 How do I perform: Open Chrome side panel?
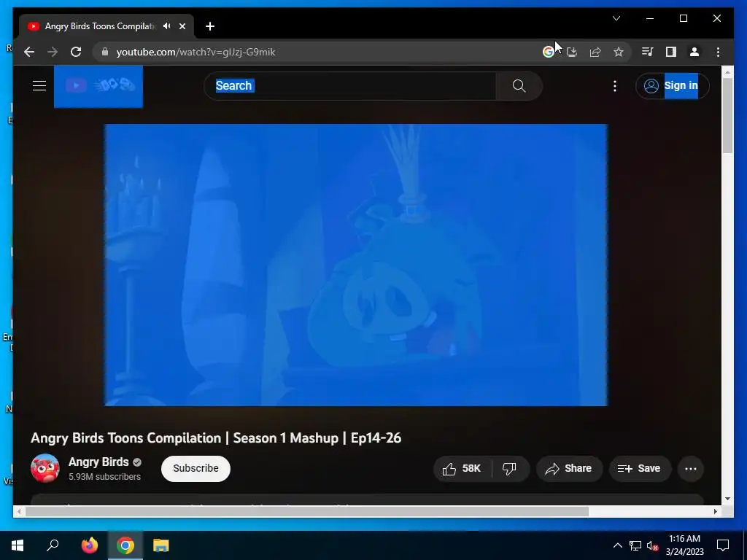(x=671, y=52)
